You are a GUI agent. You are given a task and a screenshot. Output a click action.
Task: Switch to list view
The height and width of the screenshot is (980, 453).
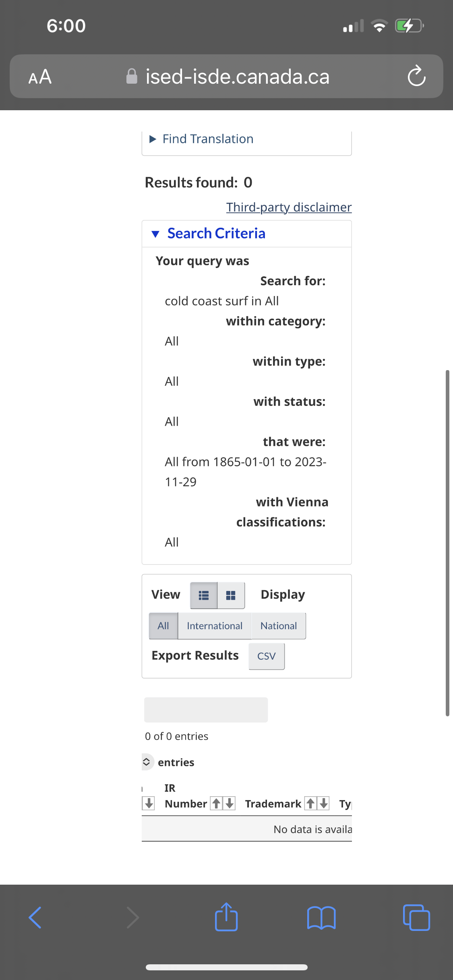click(x=204, y=595)
